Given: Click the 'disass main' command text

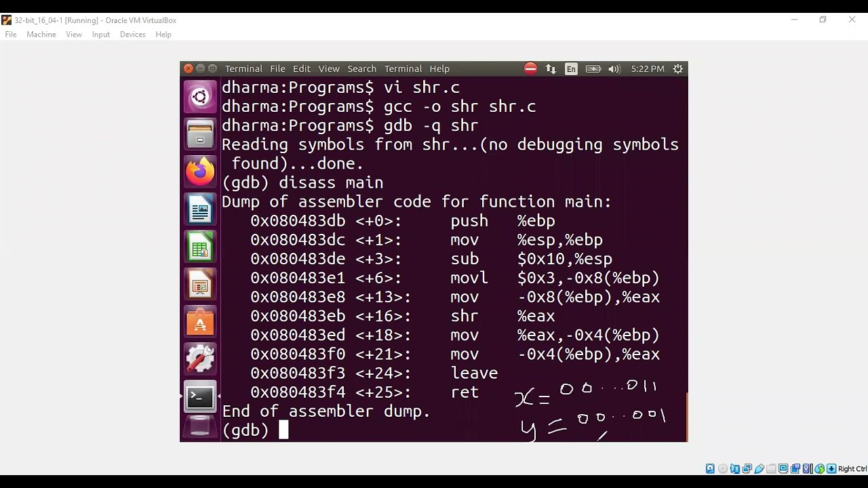Looking at the screenshot, I should pos(331,183).
